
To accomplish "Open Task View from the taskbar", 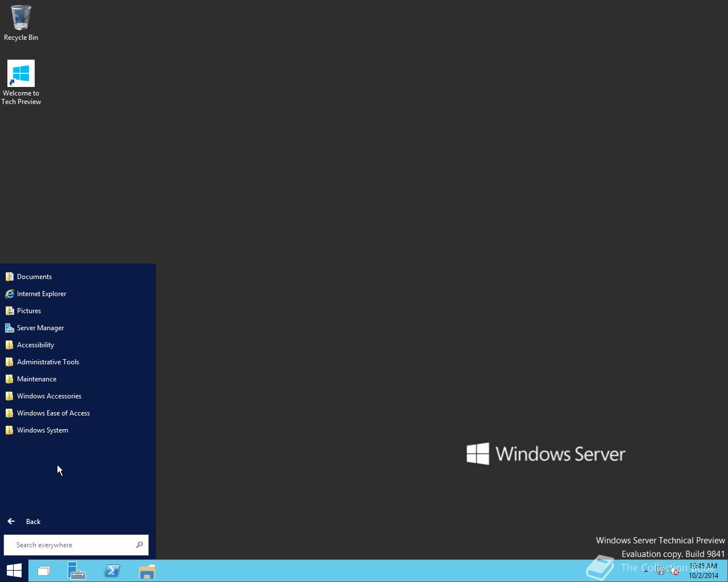I will pos(44,571).
